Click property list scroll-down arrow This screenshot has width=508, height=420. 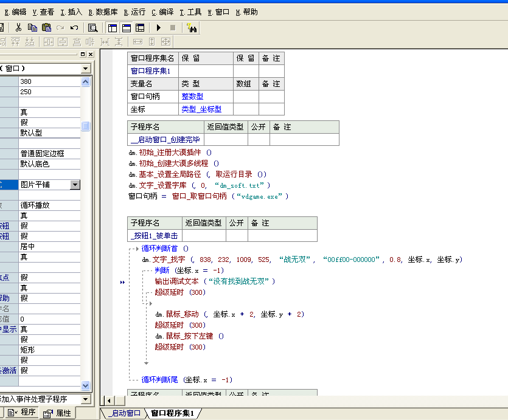click(86, 385)
